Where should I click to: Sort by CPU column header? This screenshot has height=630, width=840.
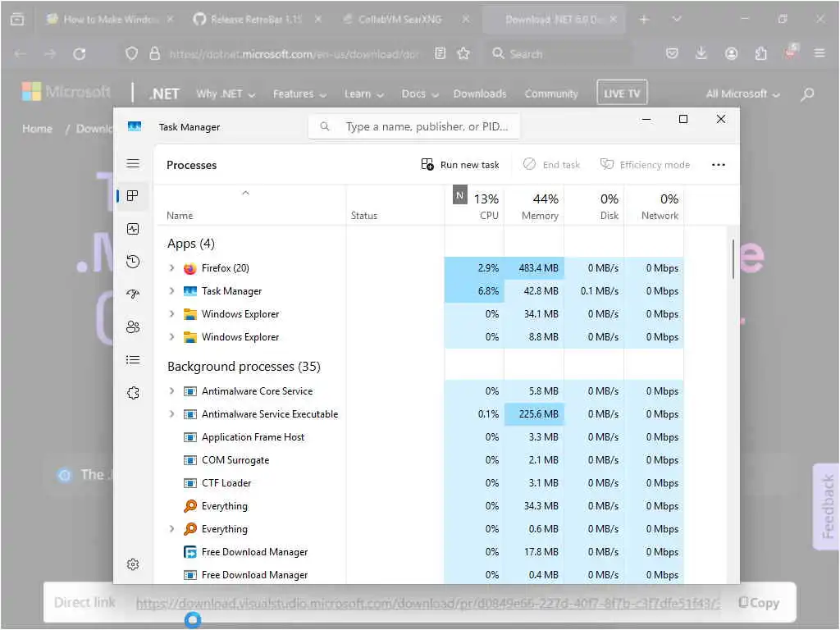point(475,206)
